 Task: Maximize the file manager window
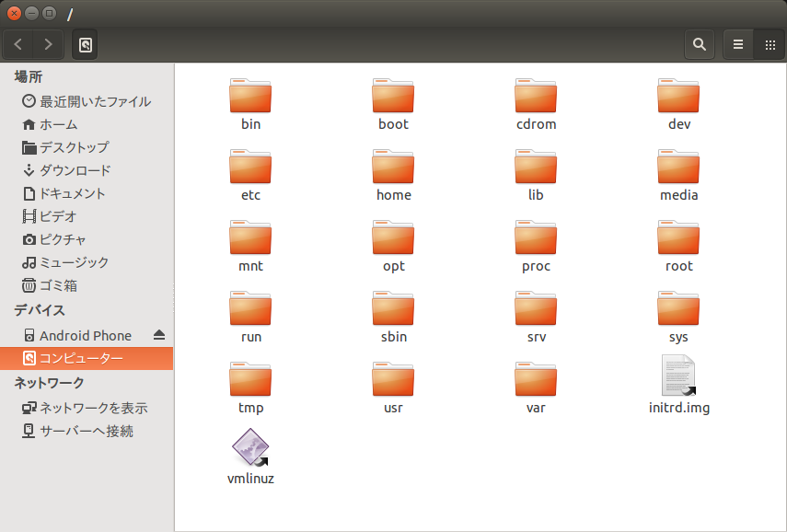point(49,14)
